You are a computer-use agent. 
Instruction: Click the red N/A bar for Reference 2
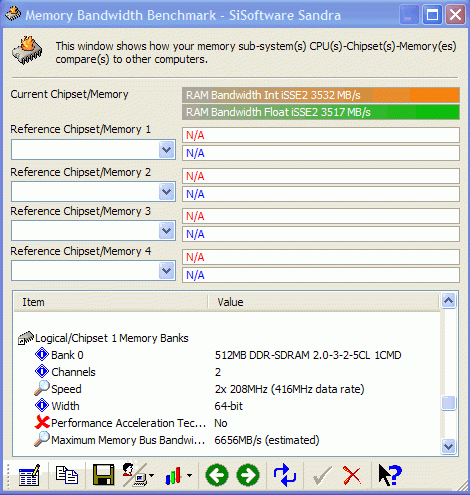[321, 176]
